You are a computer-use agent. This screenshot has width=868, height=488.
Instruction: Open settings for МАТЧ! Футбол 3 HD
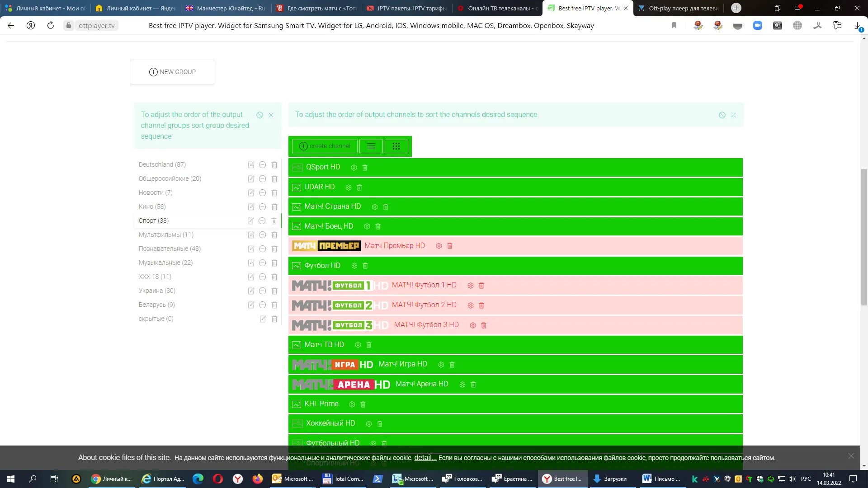coord(473,325)
